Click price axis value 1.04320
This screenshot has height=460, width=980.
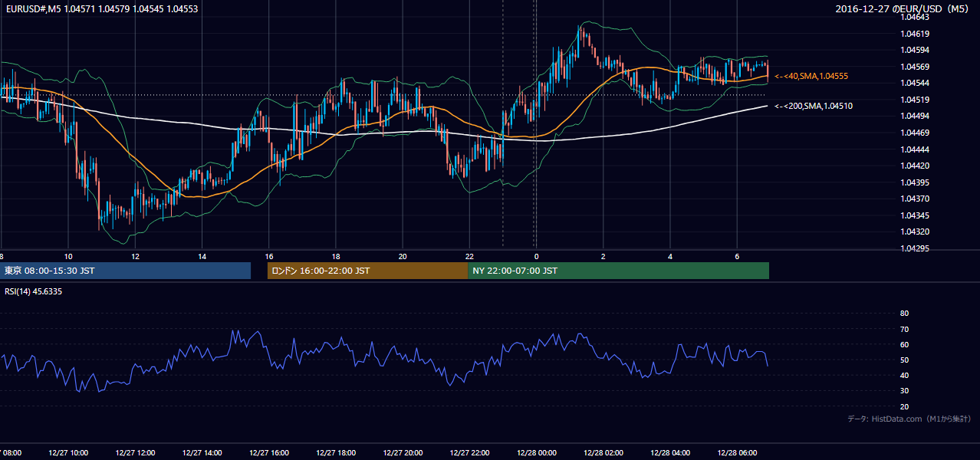click(916, 232)
